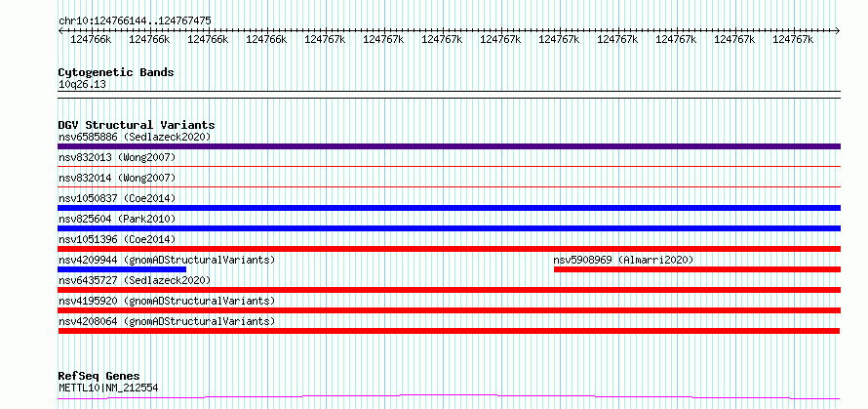
Task: Click the right arrowhead of the coordinate ruler
Action: point(838,31)
